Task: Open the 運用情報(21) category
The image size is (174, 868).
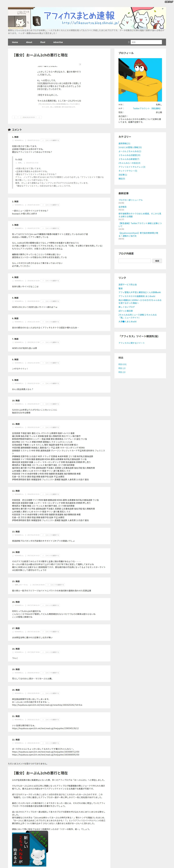Action: (x=124, y=144)
